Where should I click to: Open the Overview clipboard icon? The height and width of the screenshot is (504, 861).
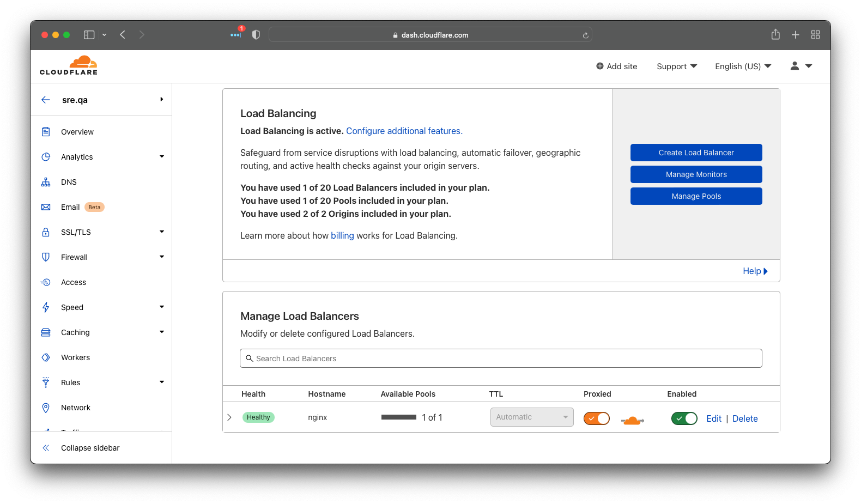(x=46, y=132)
